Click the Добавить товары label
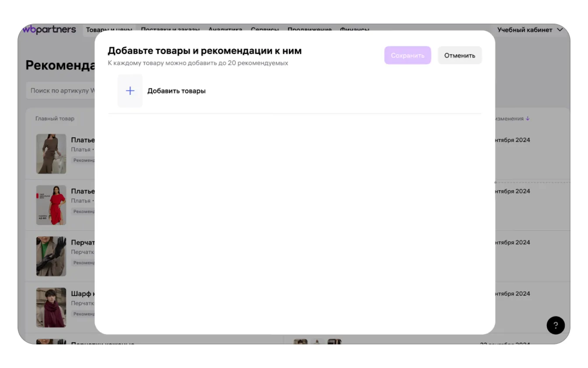This screenshot has height=368, width=588. click(176, 91)
